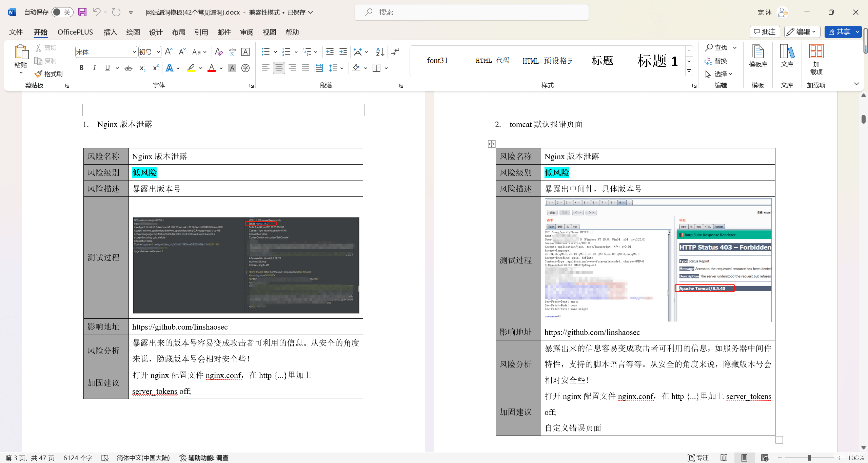Toggle bold formatting

[81, 68]
